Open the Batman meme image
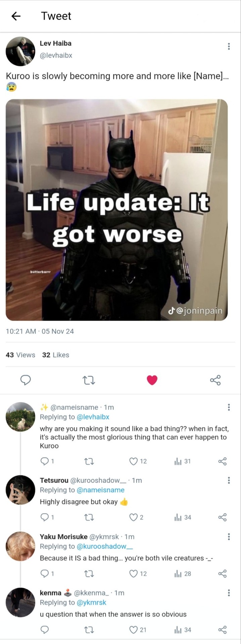This screenshot has width=241, height=644. point(117,210)
